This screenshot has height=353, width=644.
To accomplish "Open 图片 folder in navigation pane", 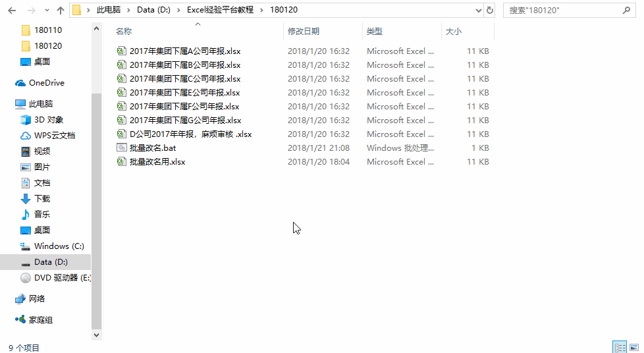I will point(42,167).
